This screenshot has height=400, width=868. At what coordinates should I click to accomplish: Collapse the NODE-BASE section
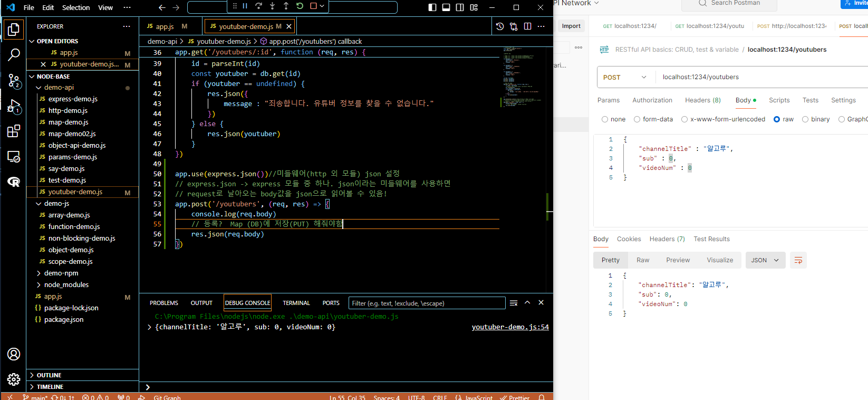[x=32, y=77]
